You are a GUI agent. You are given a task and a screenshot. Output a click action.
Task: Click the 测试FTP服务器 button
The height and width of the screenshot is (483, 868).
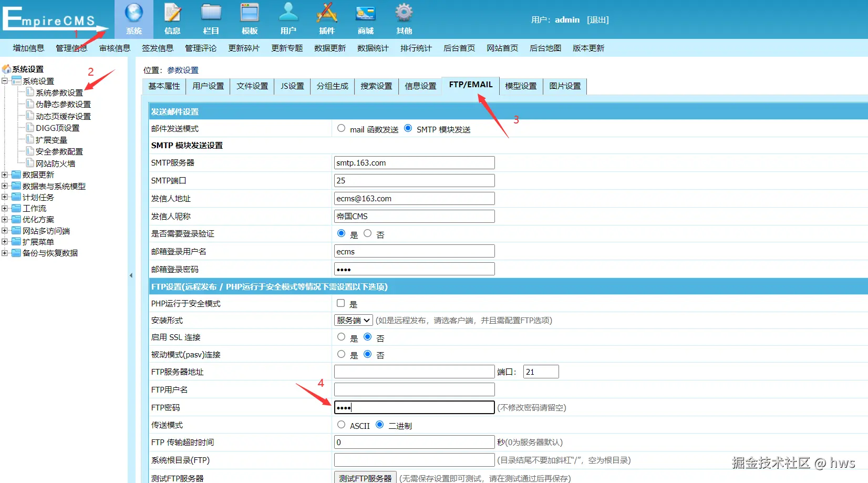[365, 478]
